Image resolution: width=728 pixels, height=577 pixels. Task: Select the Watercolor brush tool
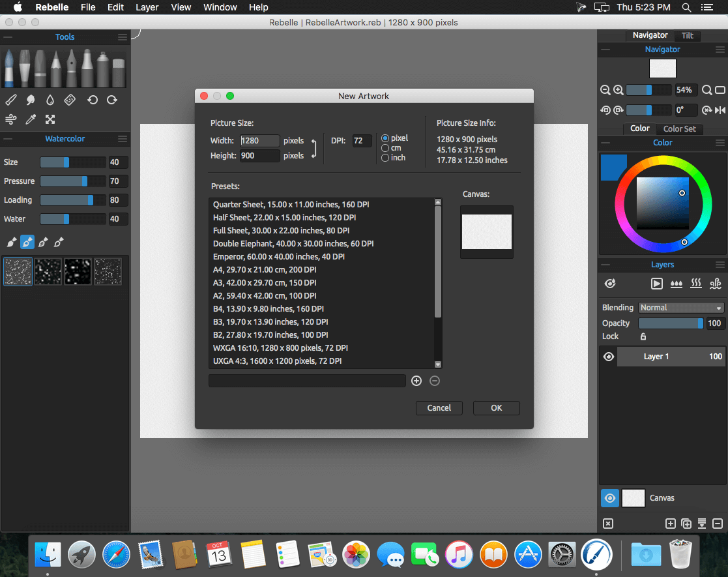(x=9, y=68)
